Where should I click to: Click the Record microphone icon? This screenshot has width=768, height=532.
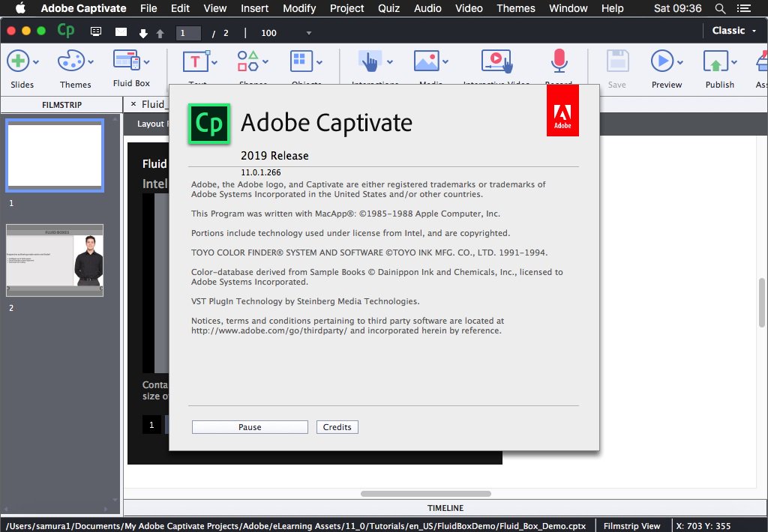(x=559, y=61)
